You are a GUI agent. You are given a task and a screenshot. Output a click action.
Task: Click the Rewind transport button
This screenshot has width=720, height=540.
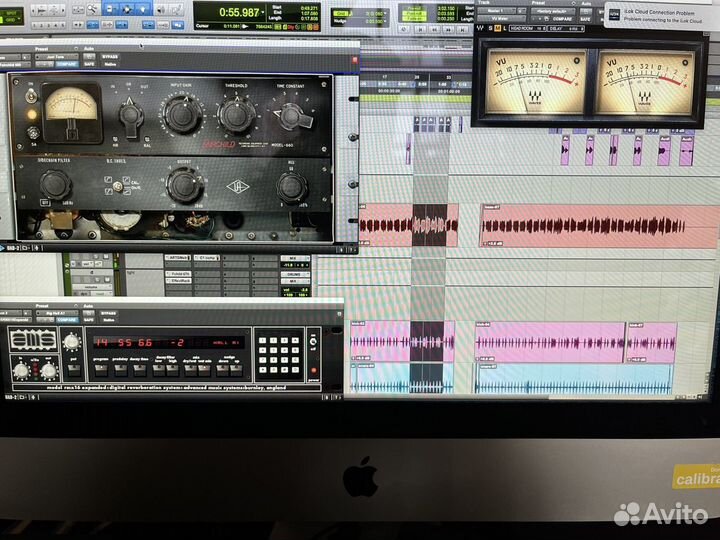click(434, 29)
